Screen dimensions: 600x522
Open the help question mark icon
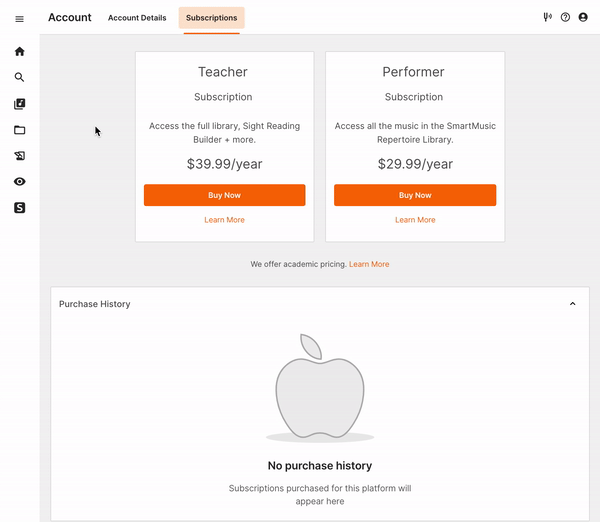coord(565,17)
